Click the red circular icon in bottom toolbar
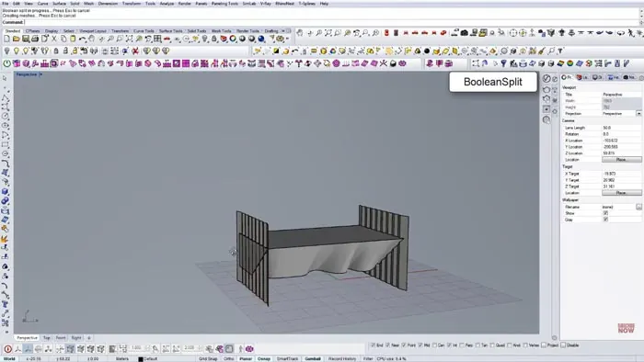This screenshot has width=644, height=362. (7, 349)
